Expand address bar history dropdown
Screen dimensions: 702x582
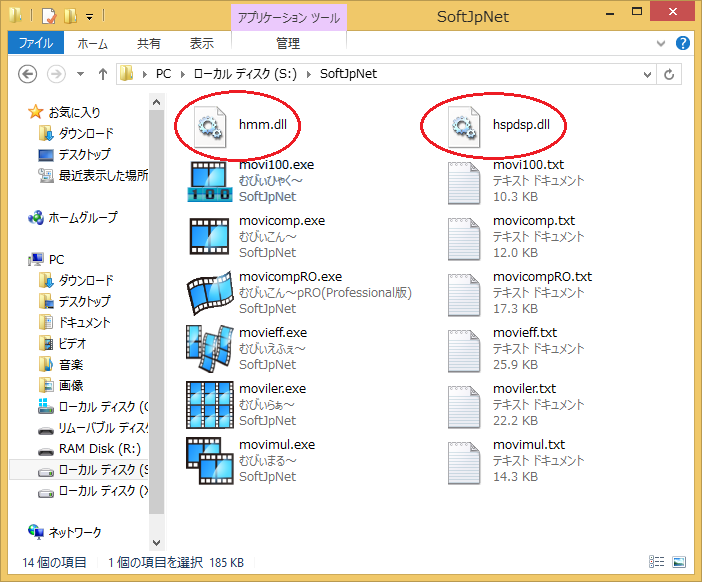point(647,74)
